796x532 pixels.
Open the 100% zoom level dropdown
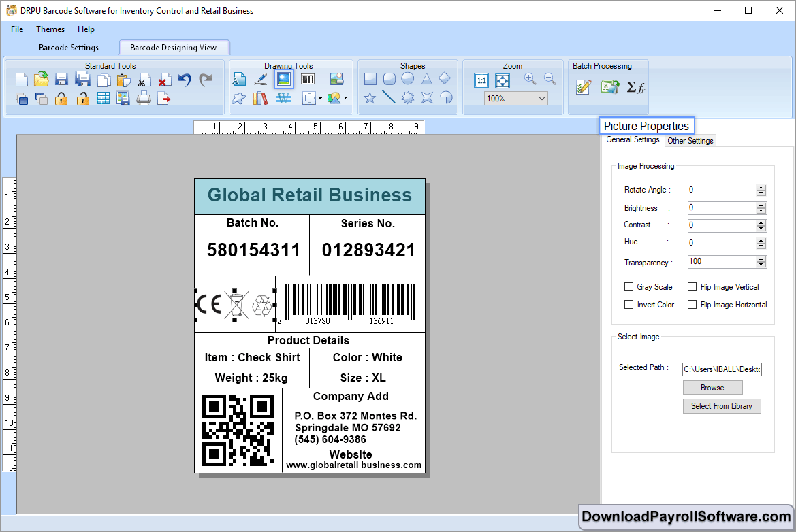(541, 99)
